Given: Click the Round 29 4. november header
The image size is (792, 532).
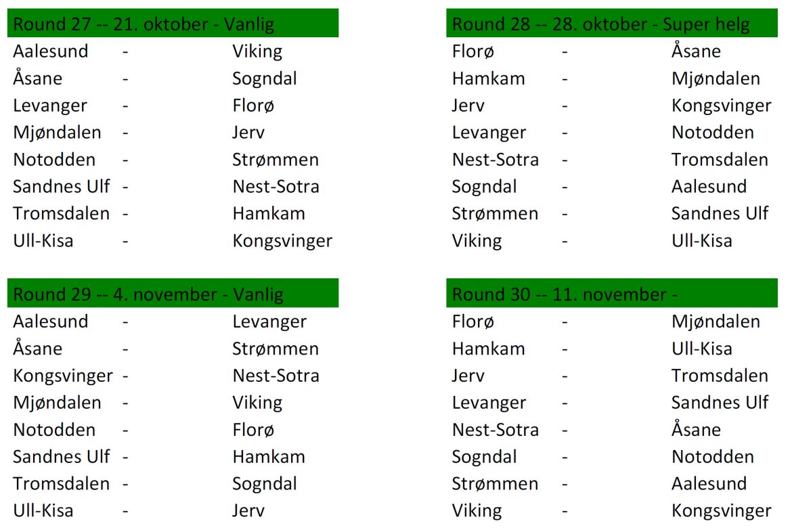Looking at the screenshot, I should click(x=173, y=294).
